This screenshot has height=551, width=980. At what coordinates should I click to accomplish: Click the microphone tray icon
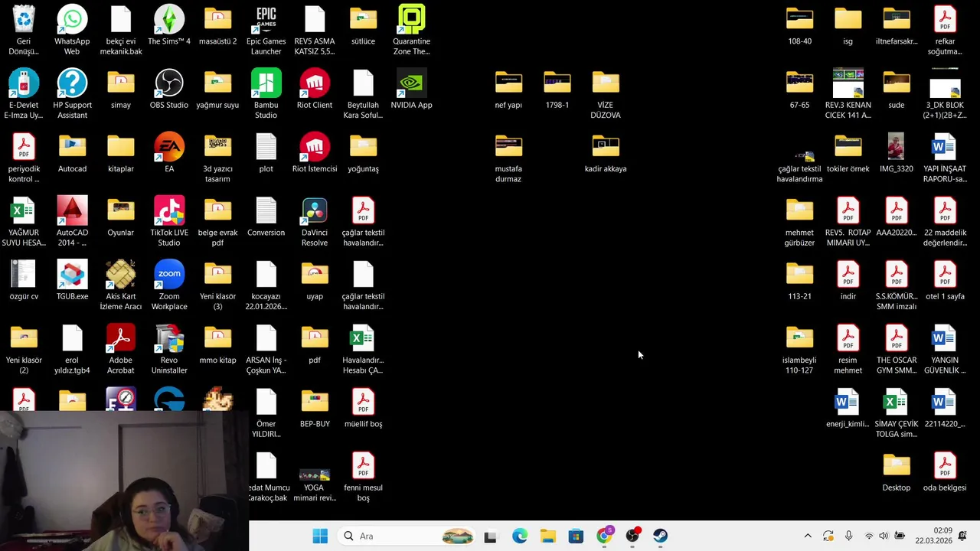[848, 536]
